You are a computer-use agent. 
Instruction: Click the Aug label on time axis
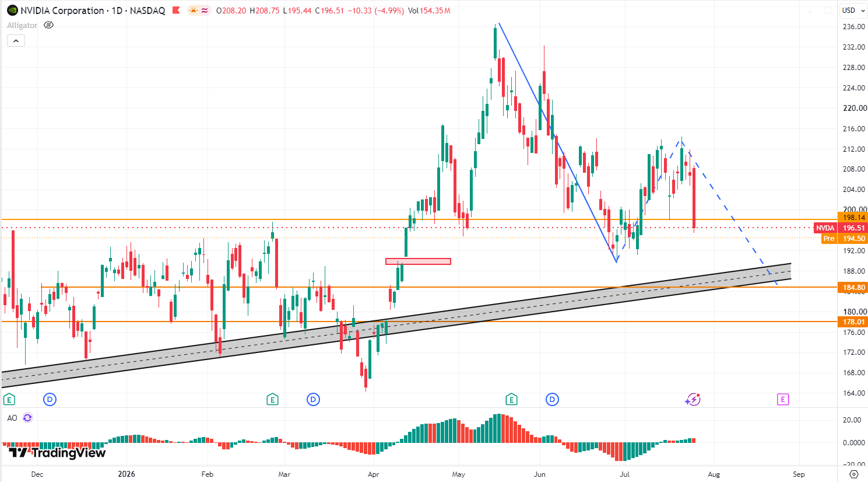tap(714, 474)
